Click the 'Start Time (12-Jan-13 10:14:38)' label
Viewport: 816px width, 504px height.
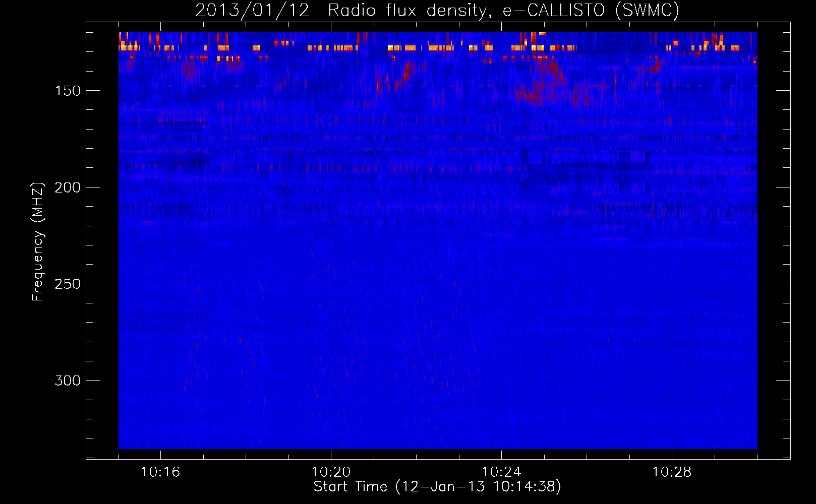point(437,487)
